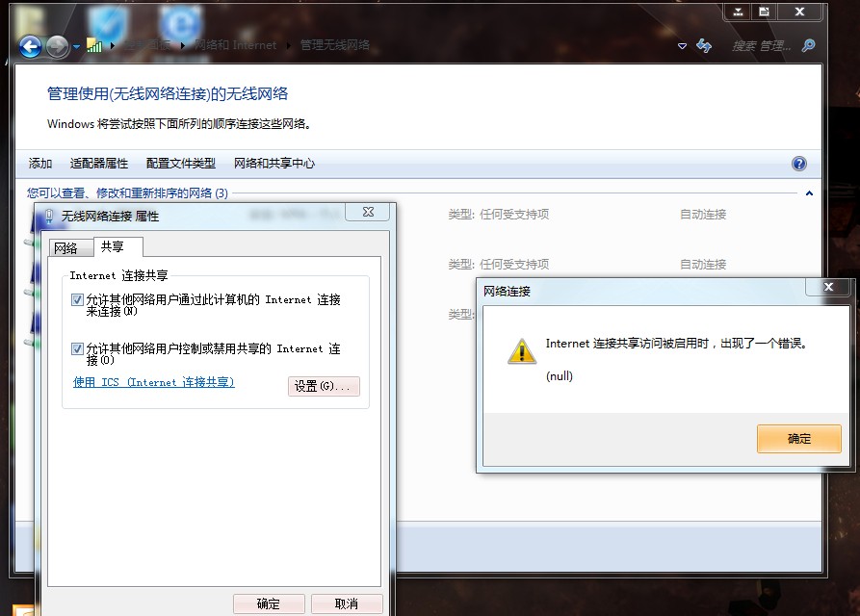Click 管理无线网络 in the breadcrumb
This screenshot has height=616, width=860.
point(334,45)
